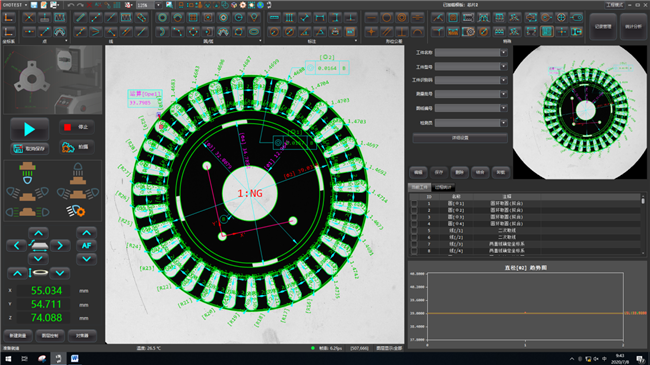The image size is (650, 365).
Task: Check the checkbox for row ID 1
Action: point(414,204)
